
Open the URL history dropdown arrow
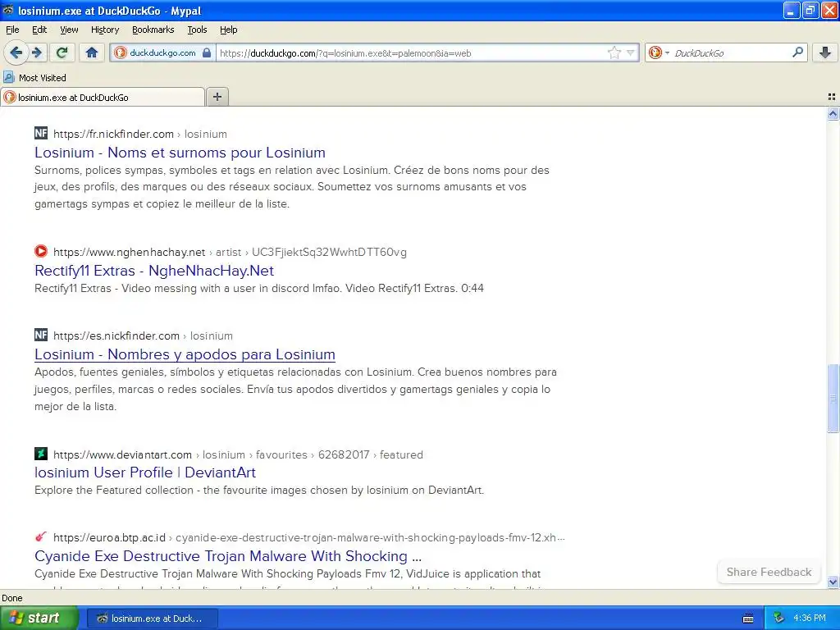coord(631,53)
